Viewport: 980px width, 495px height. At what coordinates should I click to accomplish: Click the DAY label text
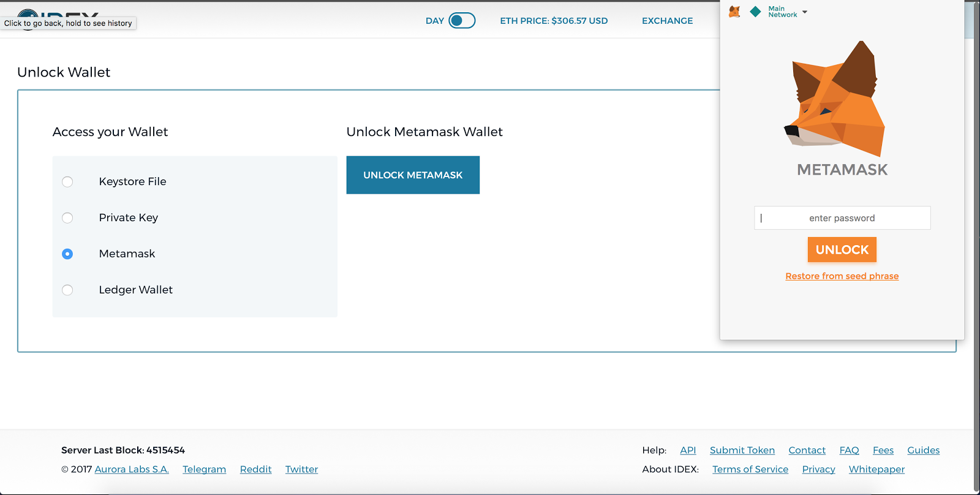coord(435,21)
